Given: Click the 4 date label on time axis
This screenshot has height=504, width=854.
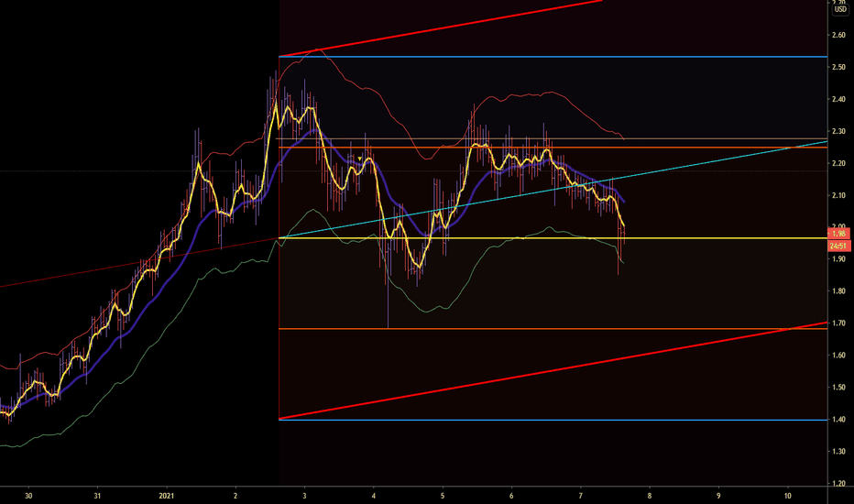Looking at the screenshot, I should pos(374,496).
